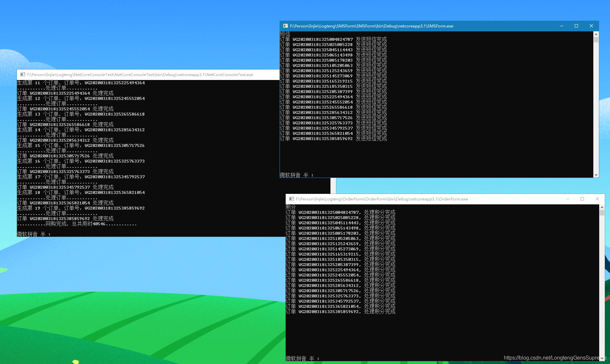Click the '微软拼音 半 :' IME line in NetCoreConsoleTest

(34, 234)
